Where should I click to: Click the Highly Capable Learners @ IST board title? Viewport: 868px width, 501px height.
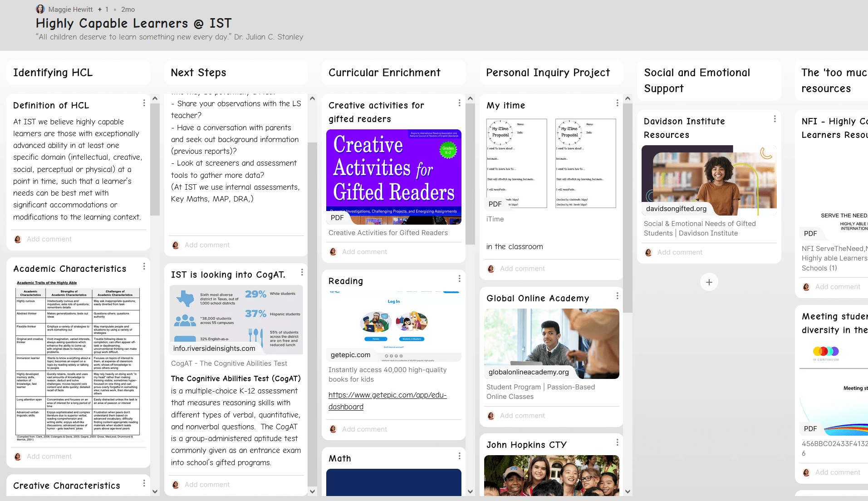click(134, 23)
